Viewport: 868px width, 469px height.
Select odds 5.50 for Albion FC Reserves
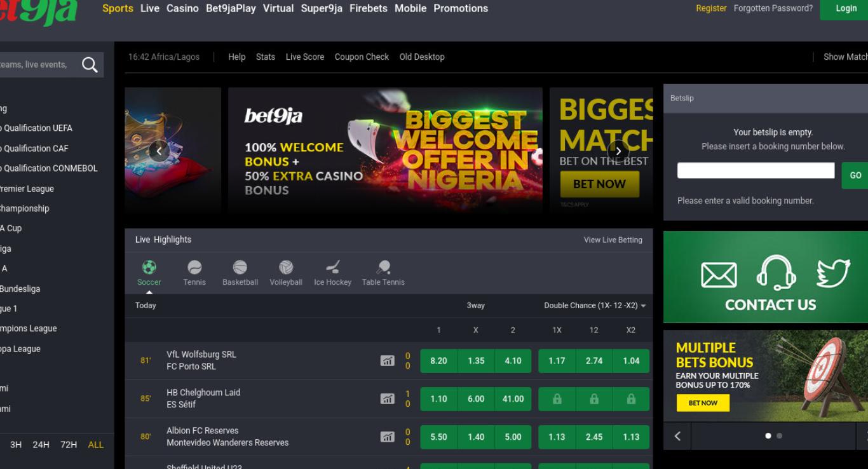tap(438, 437)
